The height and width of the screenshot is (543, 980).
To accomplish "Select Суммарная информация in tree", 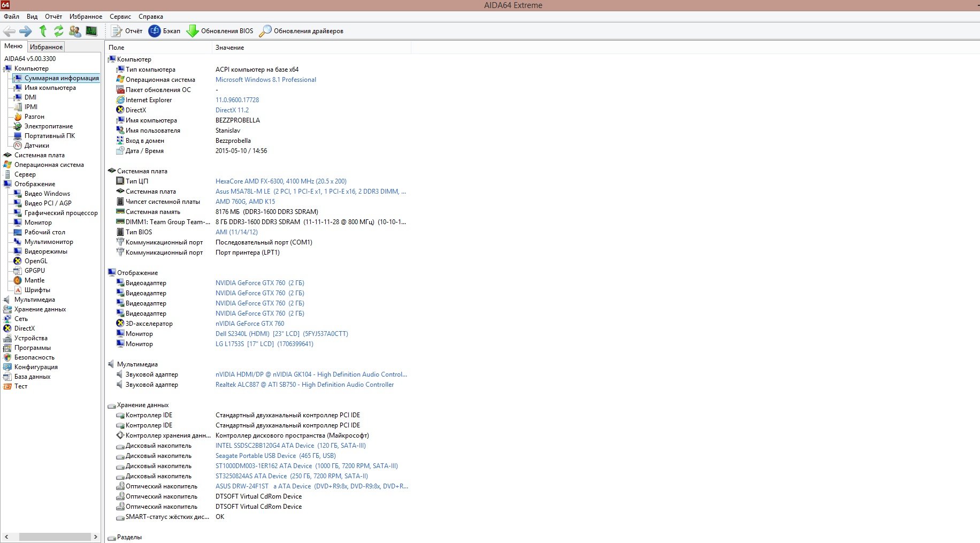I will [x=62, y=78].
